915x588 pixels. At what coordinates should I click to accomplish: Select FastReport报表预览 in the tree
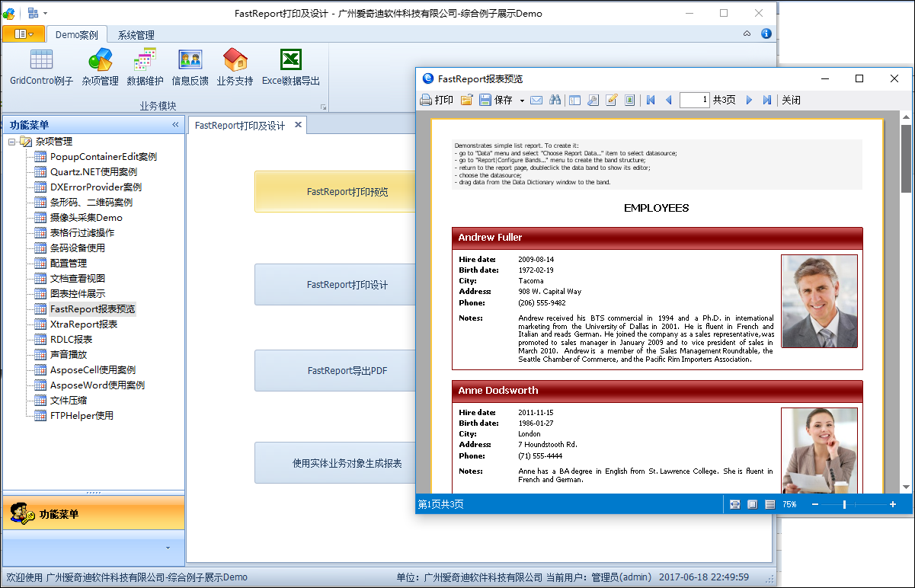click(93, 309)
